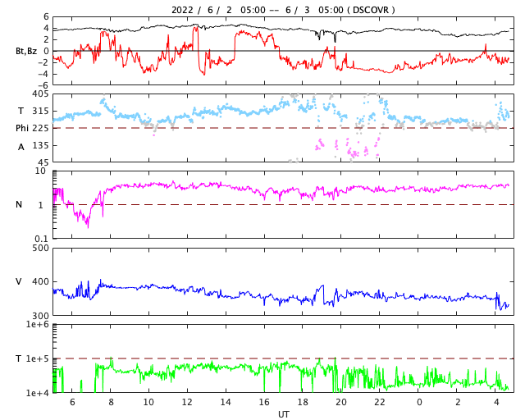Click the 8 hour label on time axis
The height and width of the screenshot is (420, 525).
[111, 402]
